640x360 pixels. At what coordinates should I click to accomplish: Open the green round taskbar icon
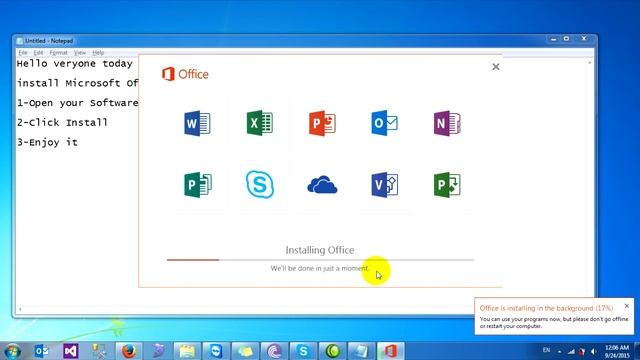pyautogui.click(x=333, y=351)
